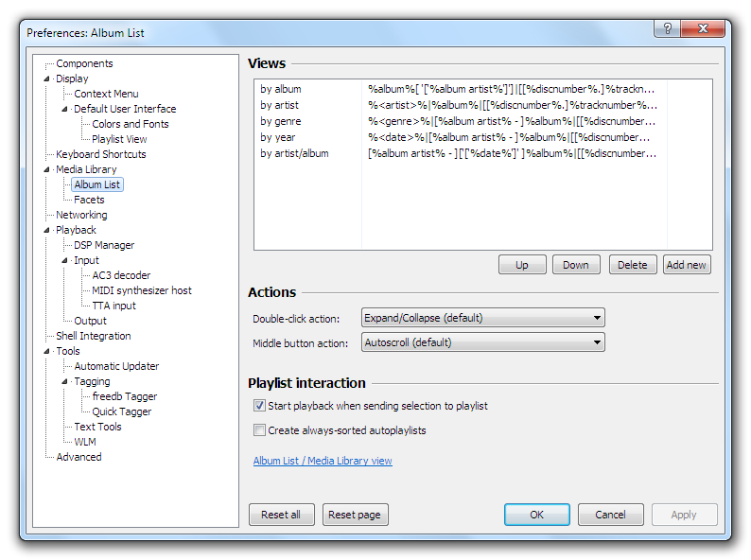Open Album List / Media Library view link
Screen dimensions: 751x560
point(323,461)
